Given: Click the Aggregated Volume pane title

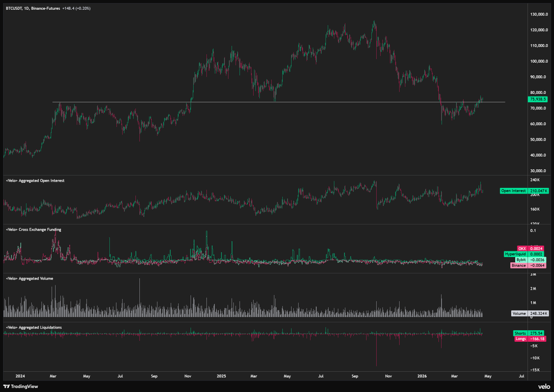Looking at the screenshot, I should [29, 279].
